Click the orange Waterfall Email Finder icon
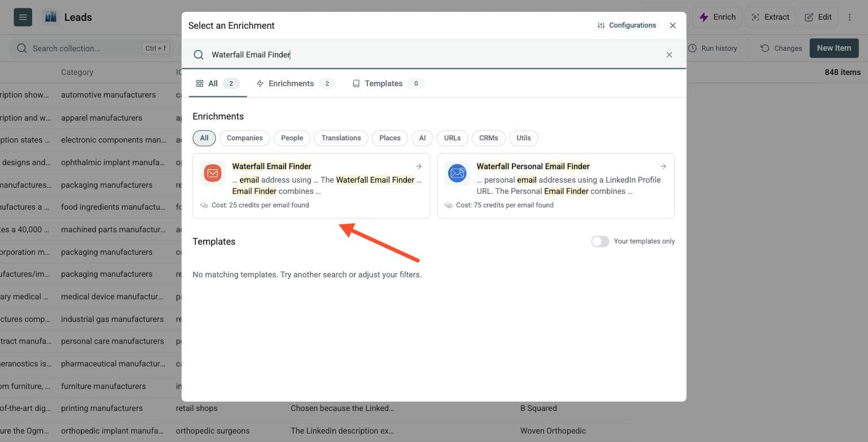 click(x=213, y=173)
